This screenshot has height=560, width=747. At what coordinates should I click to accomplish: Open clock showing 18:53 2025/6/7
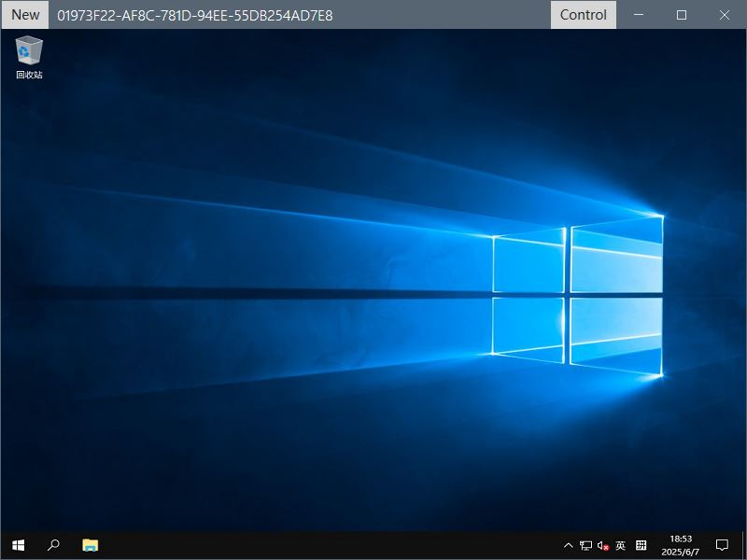coord(681,545)
